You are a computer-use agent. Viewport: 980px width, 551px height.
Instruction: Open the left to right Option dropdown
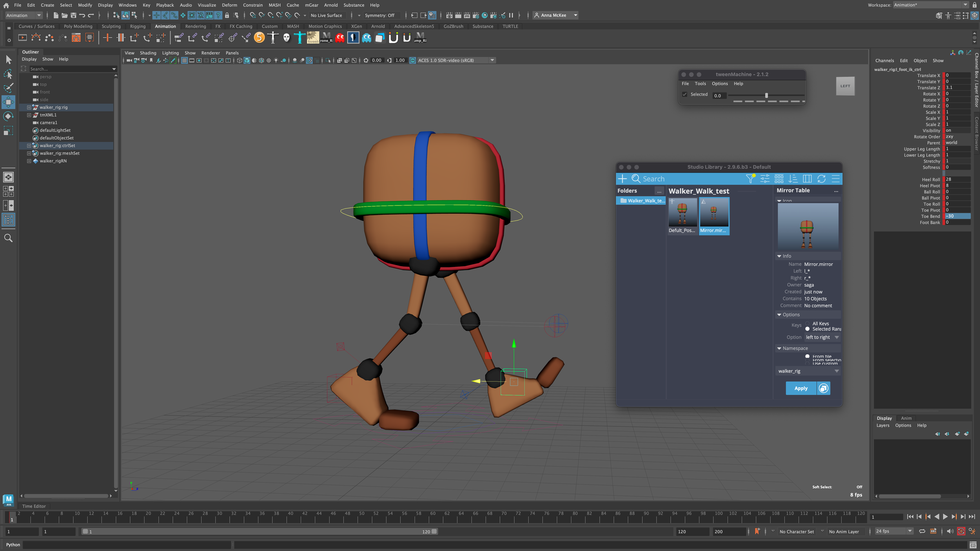point(822,337)
